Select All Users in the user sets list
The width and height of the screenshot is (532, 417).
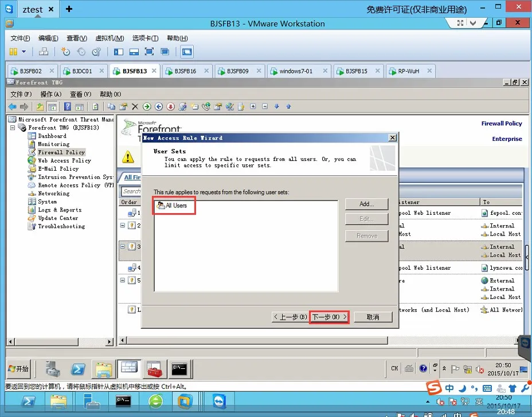171,206
